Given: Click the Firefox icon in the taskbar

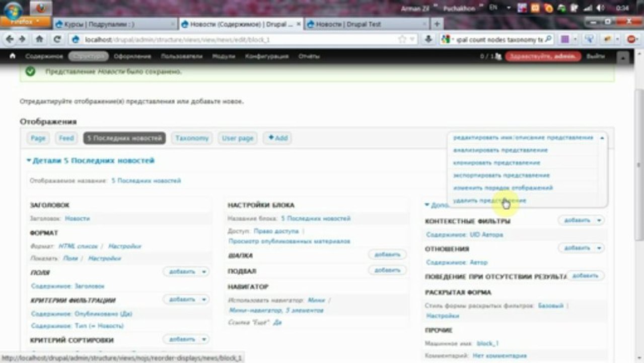Looking at the screenshot, I should (40, 8).
